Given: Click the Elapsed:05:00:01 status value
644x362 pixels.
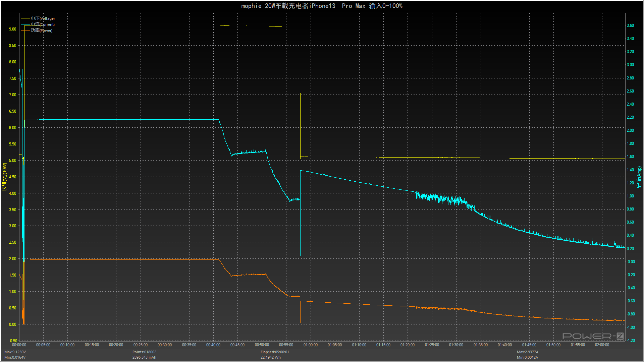Looking at the screenshot, I should [x=275, y=352].
